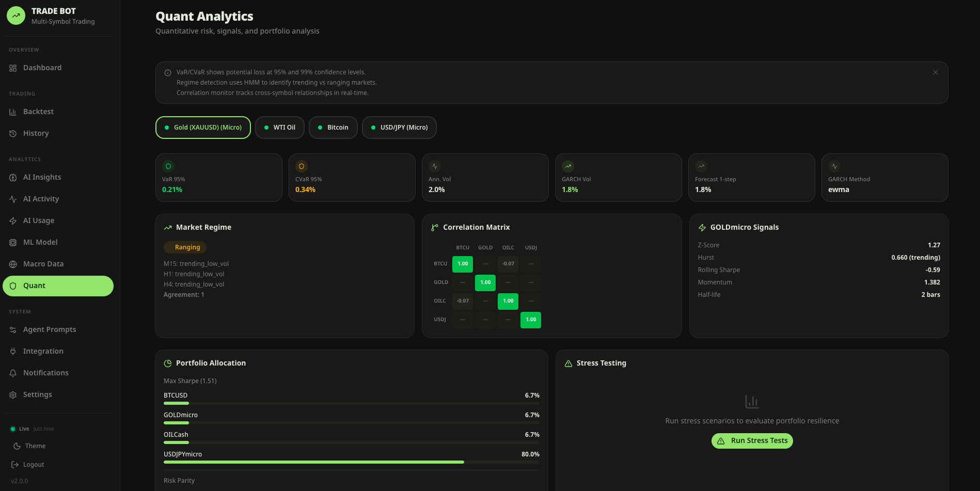Viewport: 980px width, 491px height.
Task: Click the Max Sharpe (1.51) label
Action: [x=190, y=381]
